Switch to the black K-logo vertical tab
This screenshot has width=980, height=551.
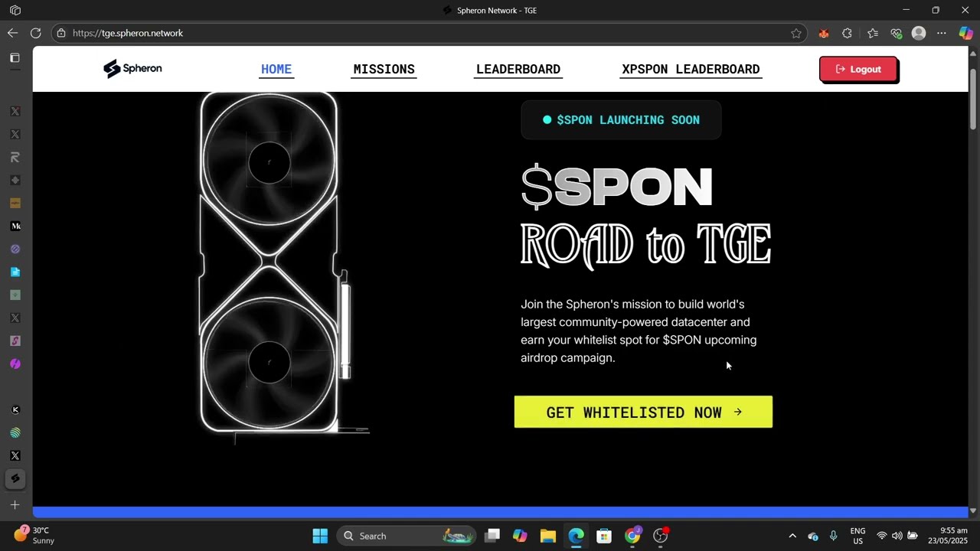pos(15,409)
